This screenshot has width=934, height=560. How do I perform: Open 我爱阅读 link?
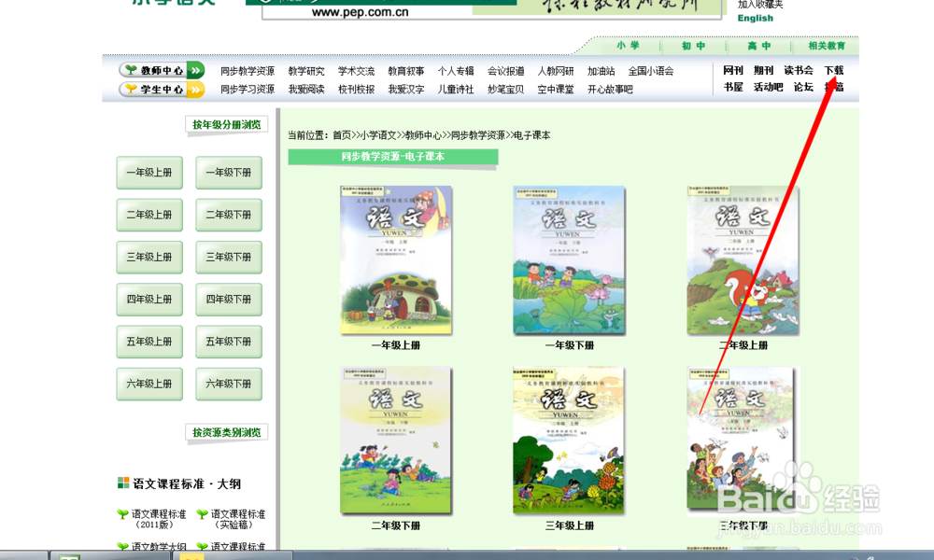click(x=306, y=90)
